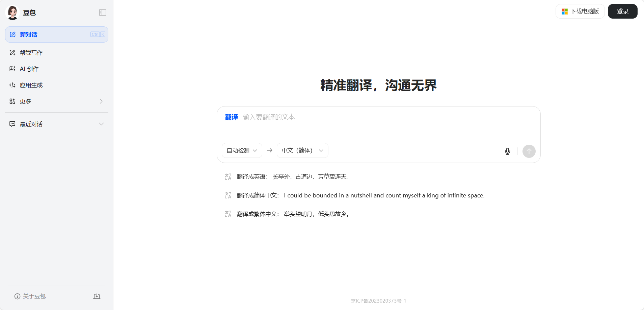The image size is (644, 310).
Task: Click the 登录 login button
Action: coord(622,11)
